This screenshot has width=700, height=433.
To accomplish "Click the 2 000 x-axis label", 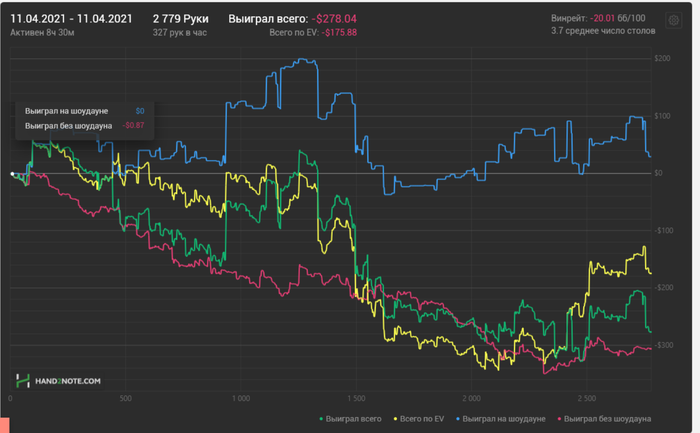I will coord(471,398).
